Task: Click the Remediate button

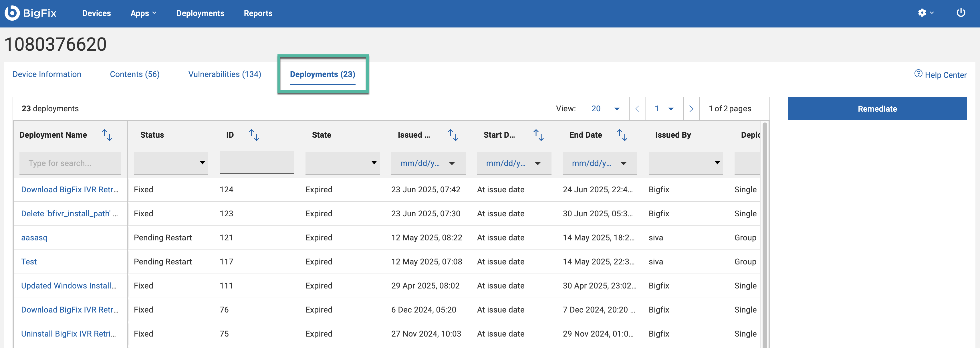Action: 877,109
